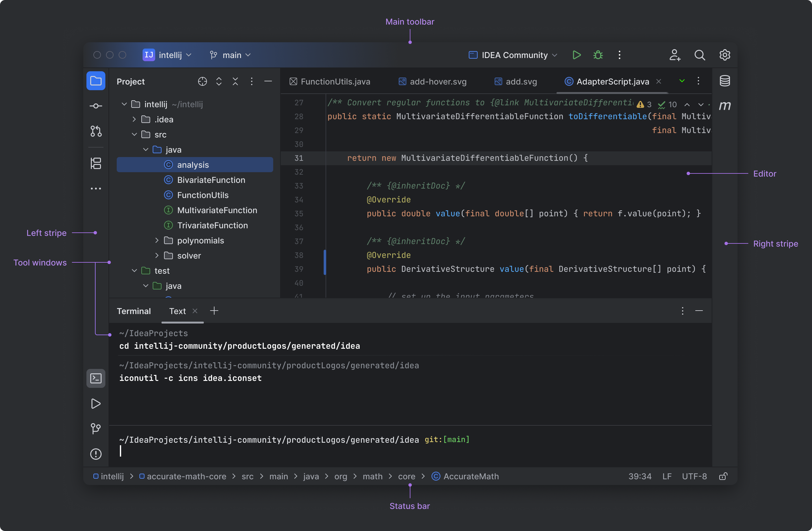812x531 pixels.
Task: Click line number 31 in the editor gutter
Action: 299,158
